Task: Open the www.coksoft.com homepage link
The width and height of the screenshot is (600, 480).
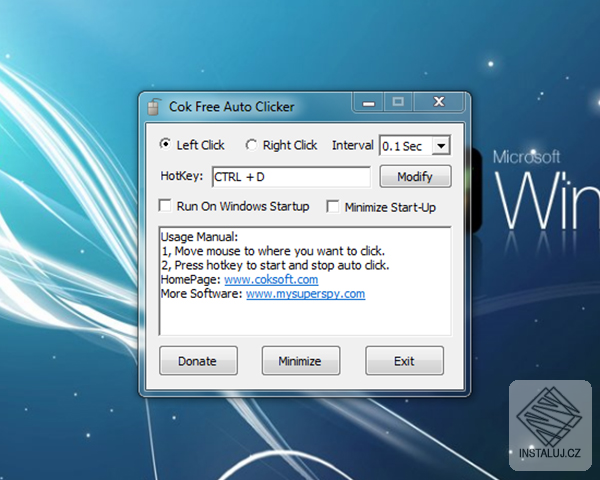Action: coord(271,279)
